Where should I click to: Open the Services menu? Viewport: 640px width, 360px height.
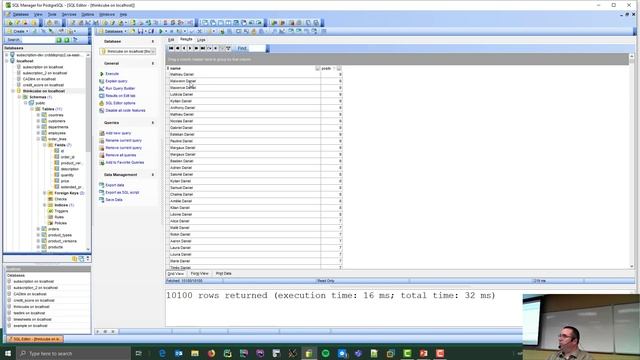[69, 14]
